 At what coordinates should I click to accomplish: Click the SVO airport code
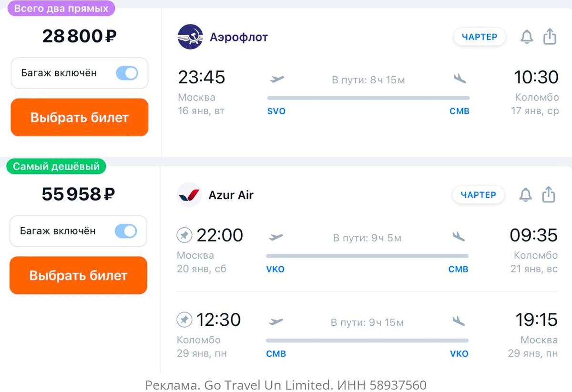pyautogui.click(x=276, y=111)
